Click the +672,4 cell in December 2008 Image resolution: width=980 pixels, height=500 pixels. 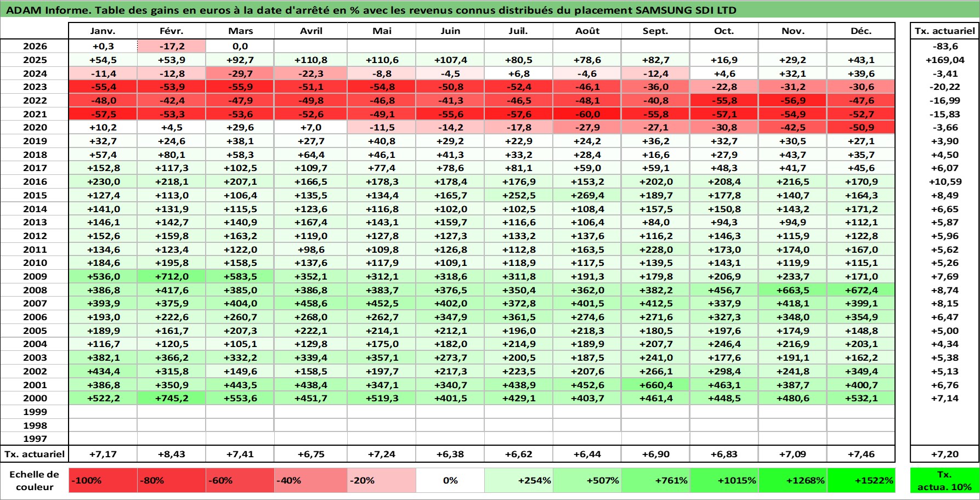click(x=861, y=290)
